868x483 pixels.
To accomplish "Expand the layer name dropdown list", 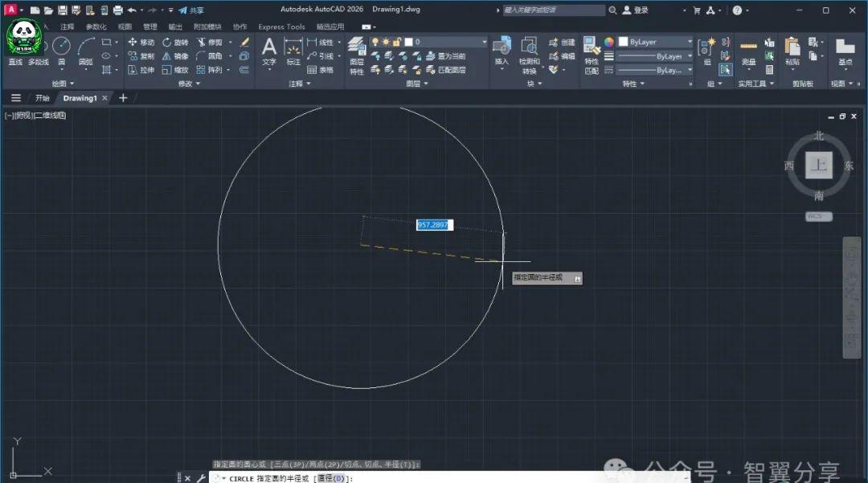I will click(x=484, y=42).
